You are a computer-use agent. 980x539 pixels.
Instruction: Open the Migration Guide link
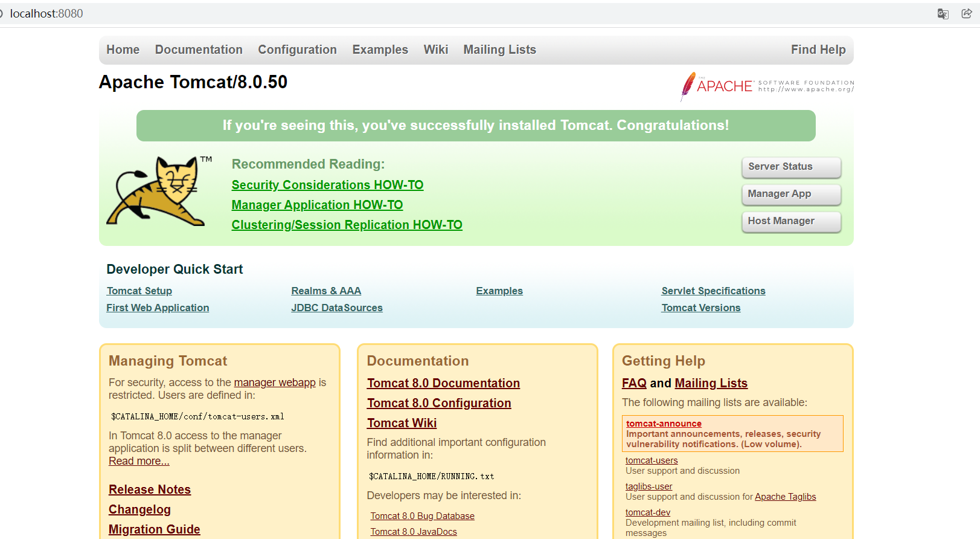click(155, 529)
